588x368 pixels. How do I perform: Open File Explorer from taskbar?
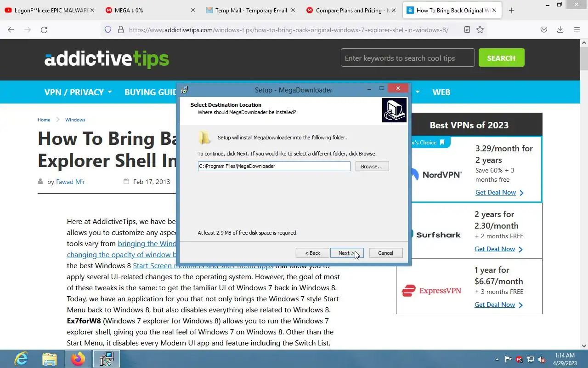click(50, 359)
